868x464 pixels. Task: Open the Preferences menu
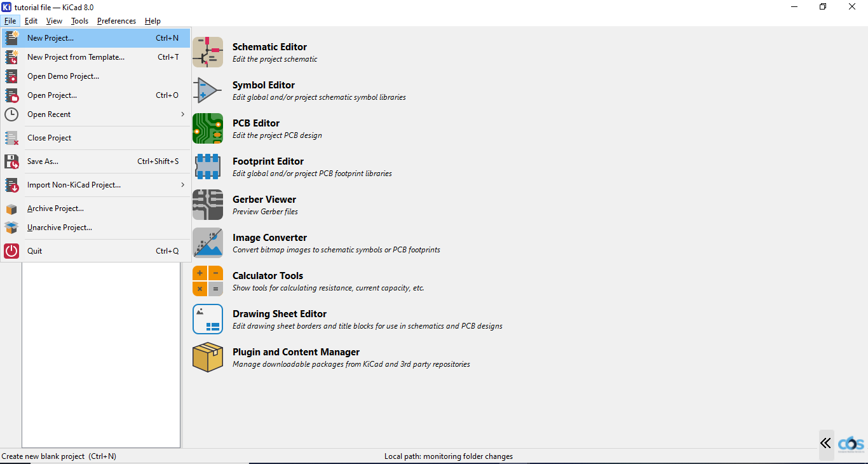(116, 21)
